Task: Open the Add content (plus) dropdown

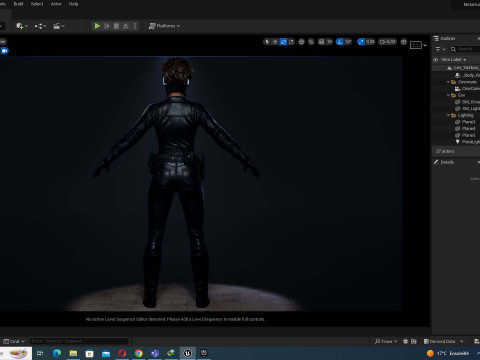Action: click(x=22, y=26)
